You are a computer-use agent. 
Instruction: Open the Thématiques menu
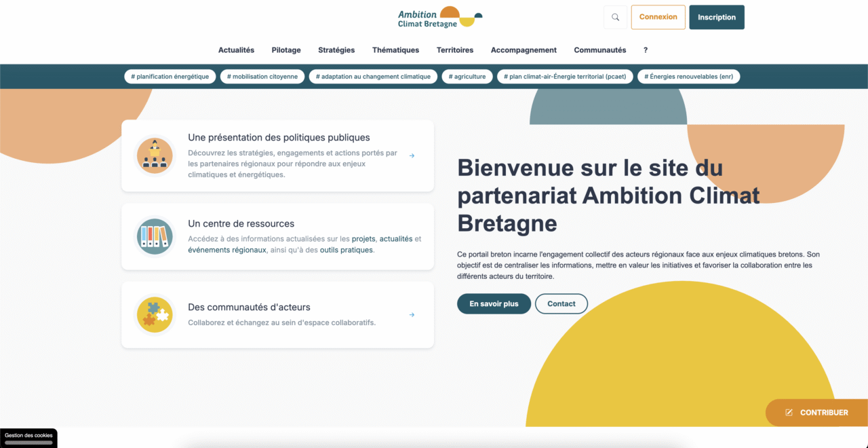point(395,50)
